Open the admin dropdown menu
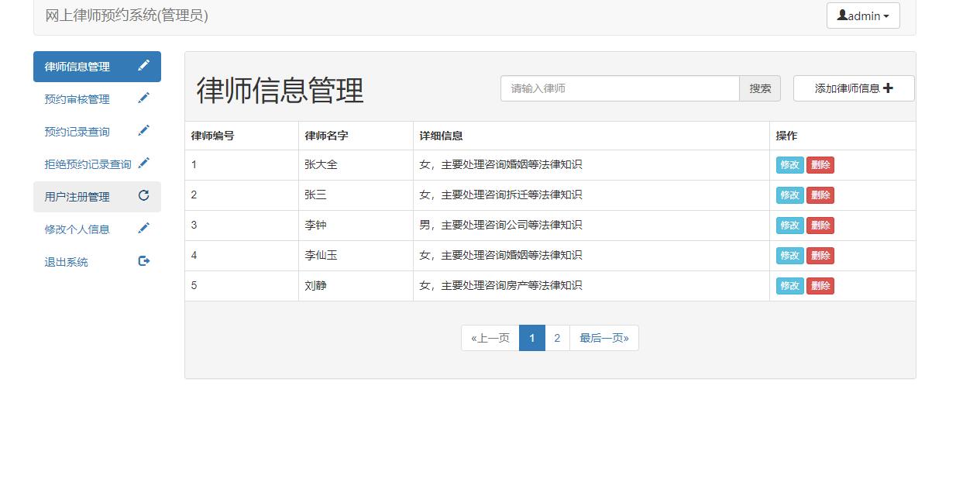The width and height of the screenshot is (980, 496). tap(863, 15)
